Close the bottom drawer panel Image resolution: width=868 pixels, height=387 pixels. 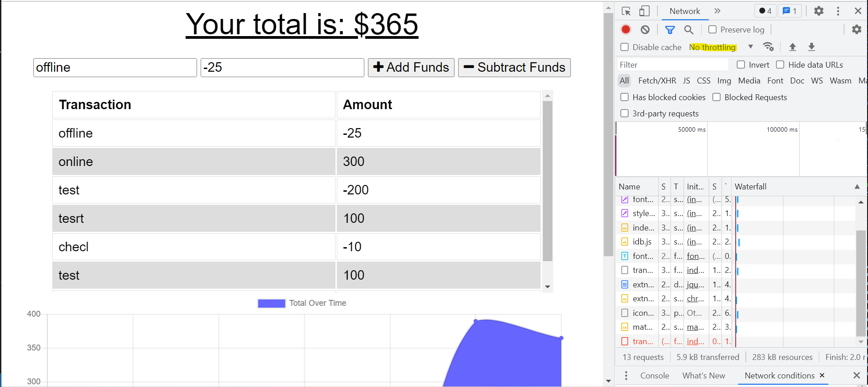[857, 375]
